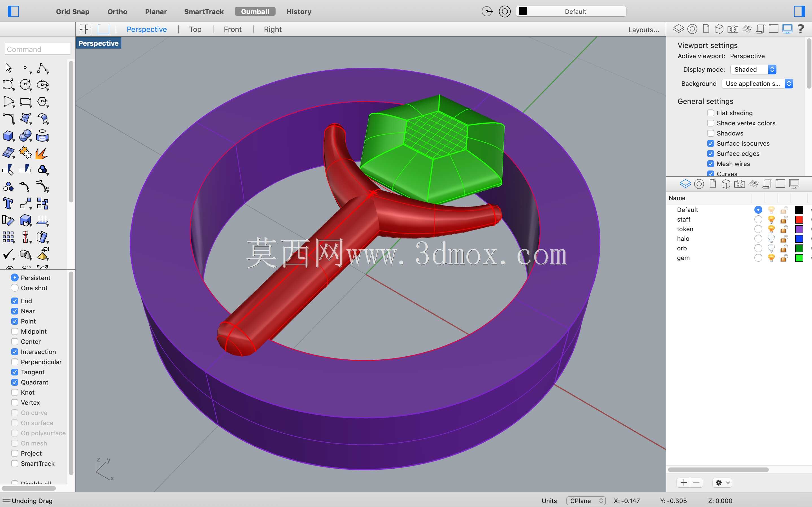The height and width of the screenshot is (507, 812).
Task: Click the blue color swatch for halo
Action: 799,239
